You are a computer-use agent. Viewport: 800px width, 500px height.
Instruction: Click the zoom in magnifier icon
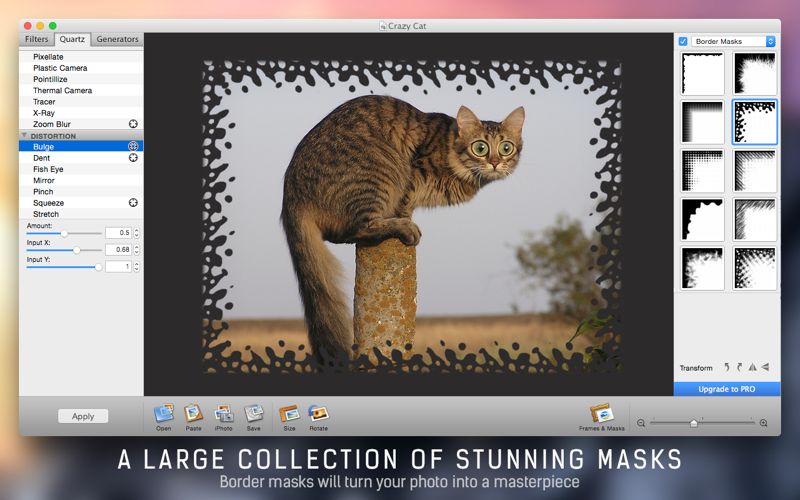[x=764, y=423]
